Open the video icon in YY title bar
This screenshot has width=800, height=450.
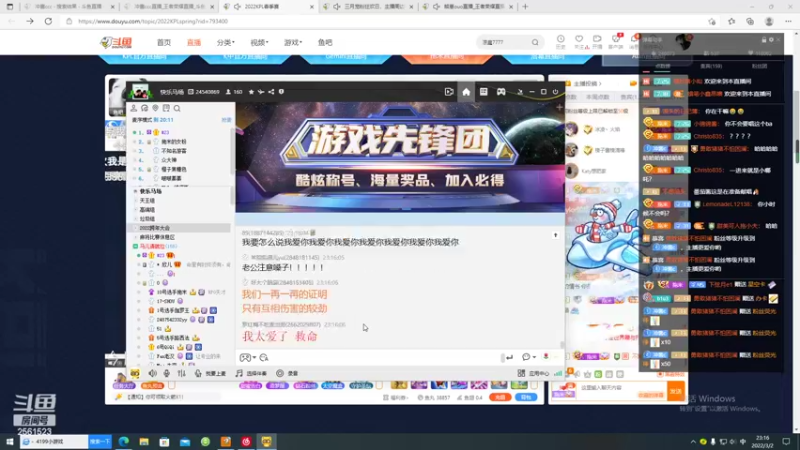point(449,92)
